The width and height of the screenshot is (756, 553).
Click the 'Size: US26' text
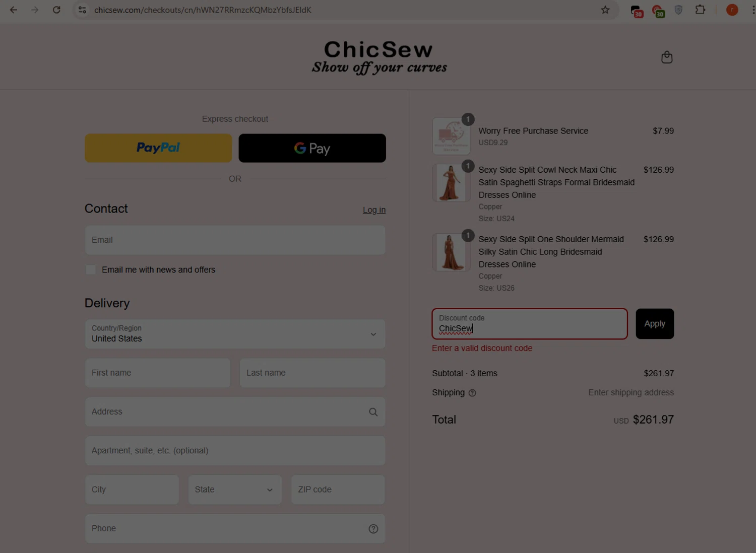coord(496,288)
